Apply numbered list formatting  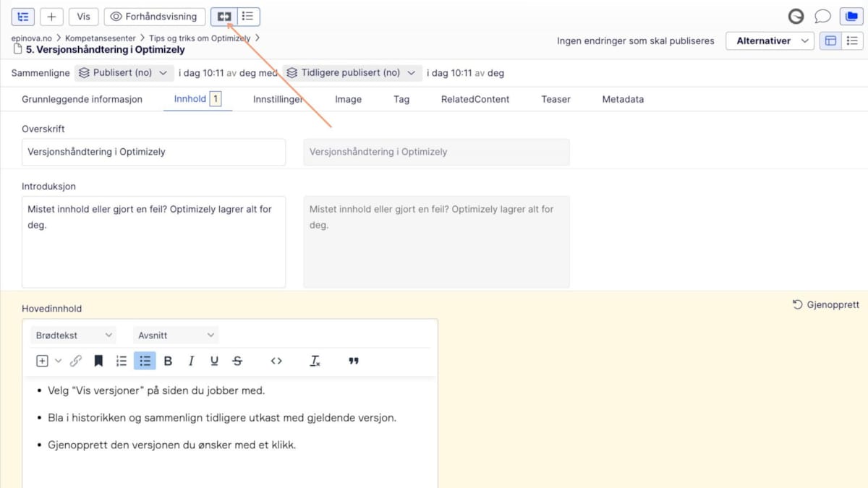point(122,361)
